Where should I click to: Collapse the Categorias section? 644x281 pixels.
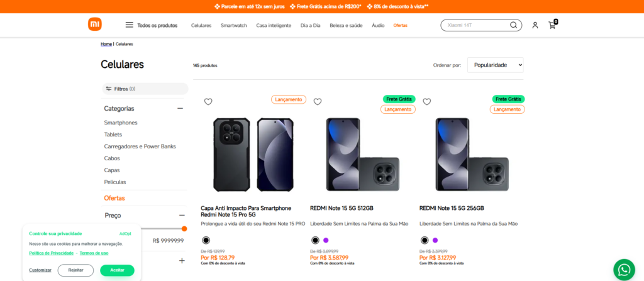(180, 108)
